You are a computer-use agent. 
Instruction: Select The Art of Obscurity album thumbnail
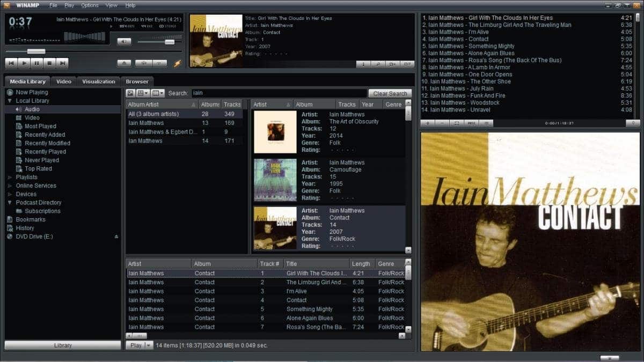[x=275, y=132]
